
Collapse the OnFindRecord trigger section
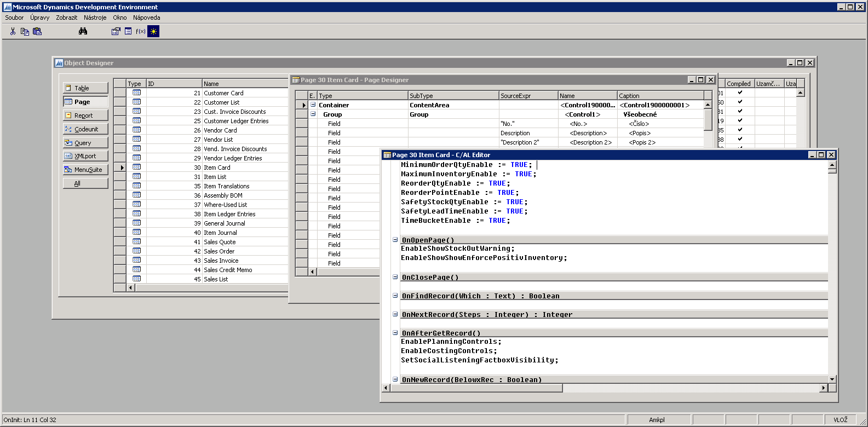[395, 296]
